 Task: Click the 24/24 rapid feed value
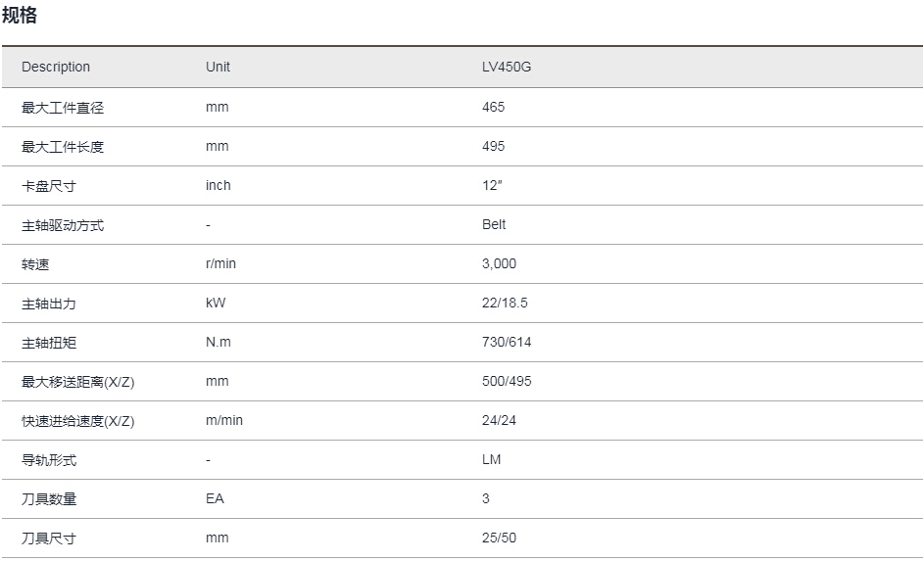click(x=499, y=420)
